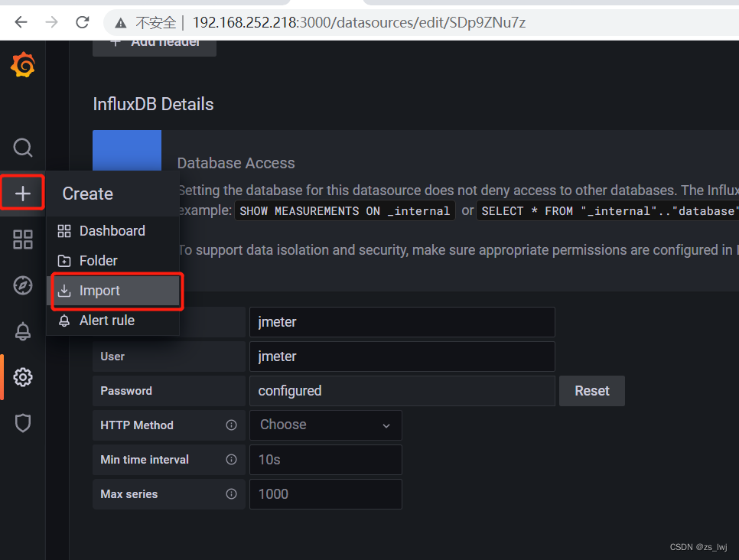The height and width of the screenshot is (560, 739).
Task: Select Folder in the Create menu
Action: [113, 261]
